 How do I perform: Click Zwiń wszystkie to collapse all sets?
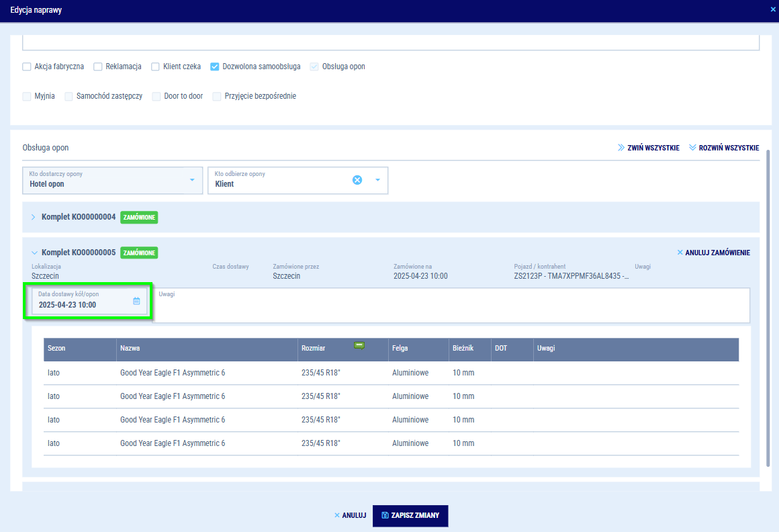click(x=648, y=148)
